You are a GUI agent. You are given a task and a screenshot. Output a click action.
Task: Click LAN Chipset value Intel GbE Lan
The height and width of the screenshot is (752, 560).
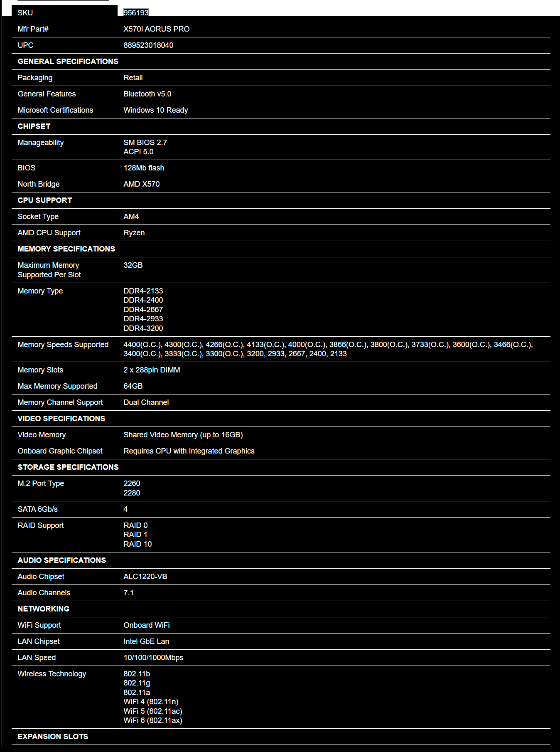point(146,641)
